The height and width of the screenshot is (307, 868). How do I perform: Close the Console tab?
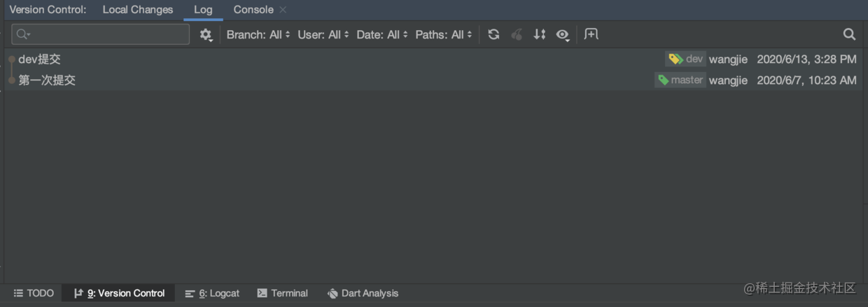[283, 10]
